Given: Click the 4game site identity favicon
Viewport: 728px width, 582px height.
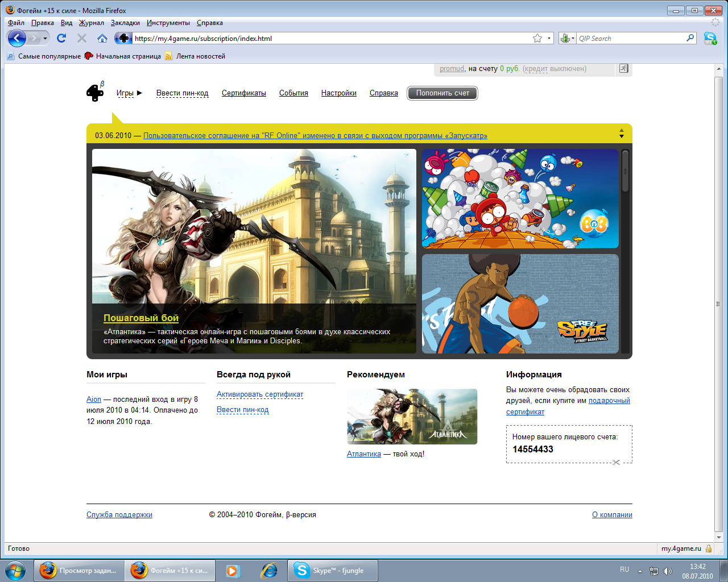Looking at the screenshot, I should 123,38.
